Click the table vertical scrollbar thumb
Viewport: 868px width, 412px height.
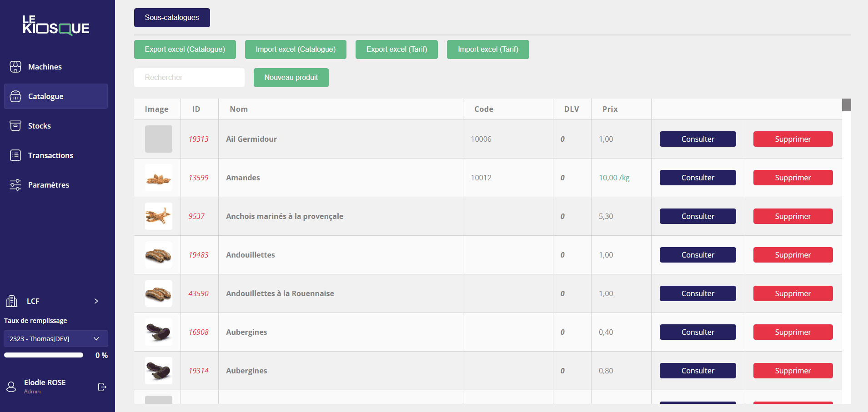pos(846,105)
